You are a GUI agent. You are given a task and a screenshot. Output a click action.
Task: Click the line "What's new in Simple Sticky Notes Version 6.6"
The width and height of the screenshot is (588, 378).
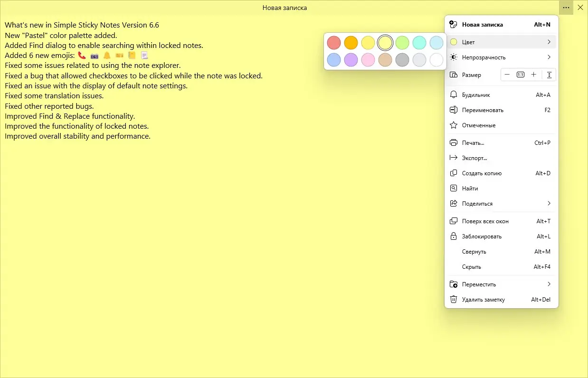[82, 25]
